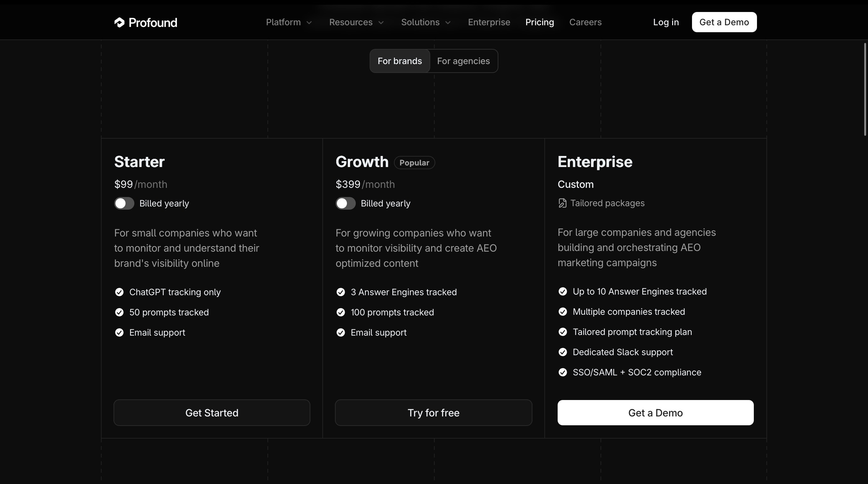Click the Log in link
This screenshot has height=484, width=868.
[666, 22]
